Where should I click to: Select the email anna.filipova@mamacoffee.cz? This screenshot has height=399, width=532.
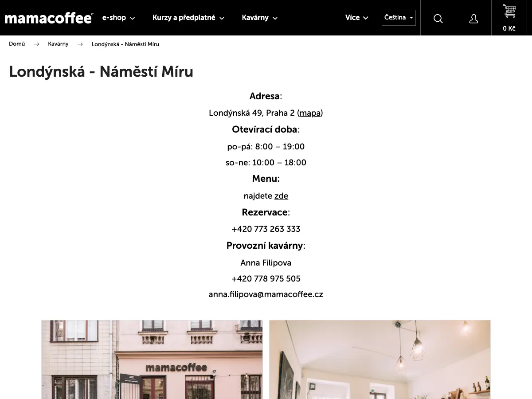266,294
